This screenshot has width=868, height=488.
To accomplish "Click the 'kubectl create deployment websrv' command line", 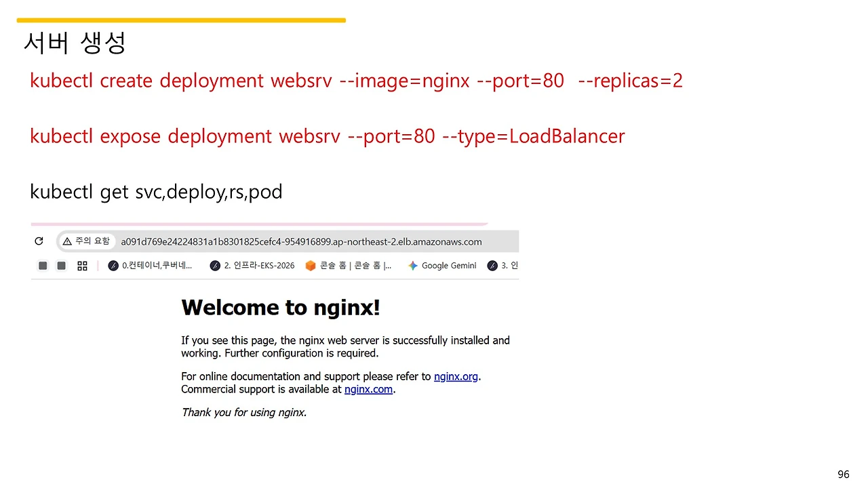I will coord(356,81).
